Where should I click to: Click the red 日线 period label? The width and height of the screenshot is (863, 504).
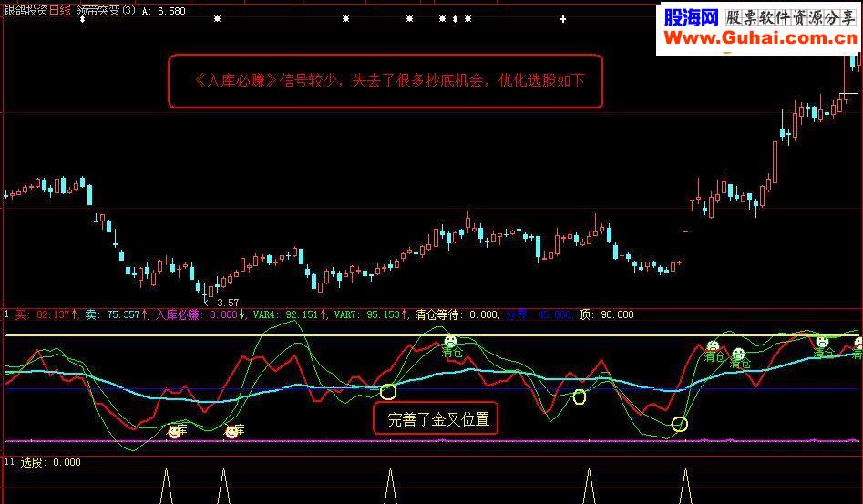(60, 10)
